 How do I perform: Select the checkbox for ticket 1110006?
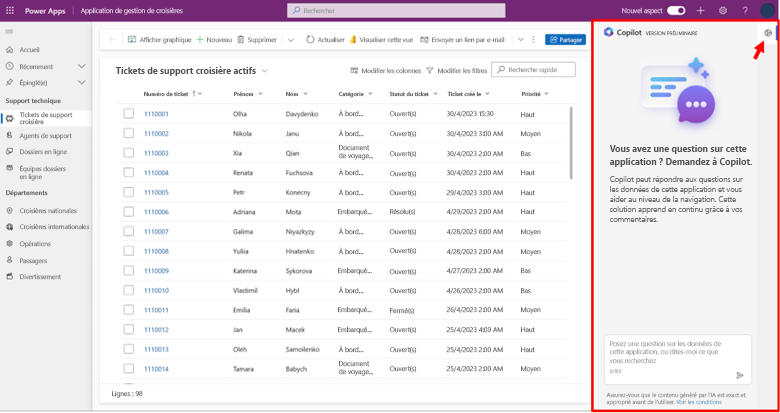(x=129, y=212)
